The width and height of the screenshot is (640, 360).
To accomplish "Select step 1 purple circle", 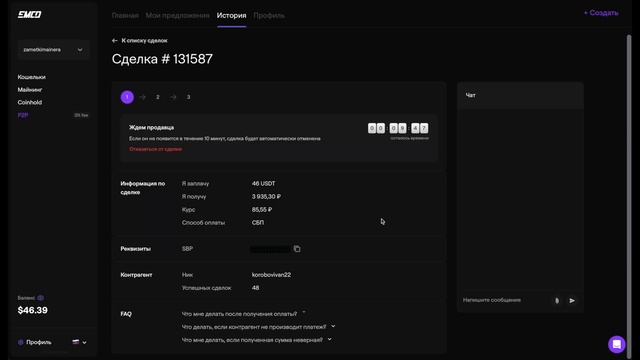I will (x=127, y=97).
